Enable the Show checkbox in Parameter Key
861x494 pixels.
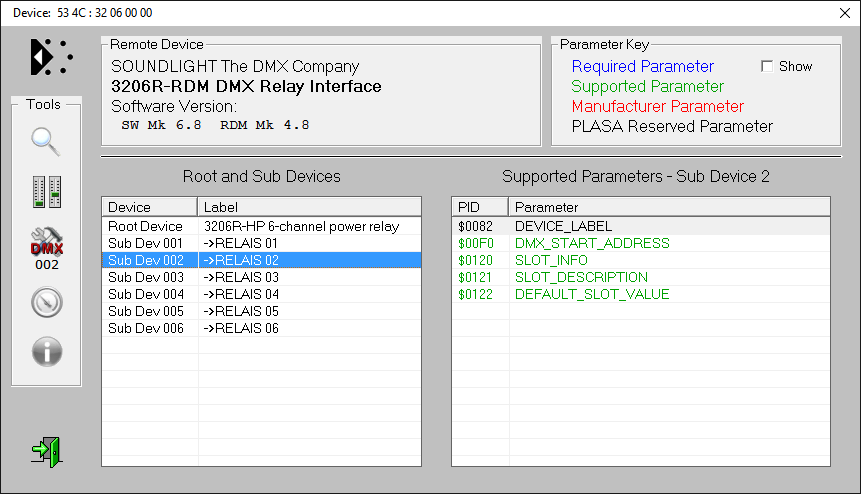767,66
